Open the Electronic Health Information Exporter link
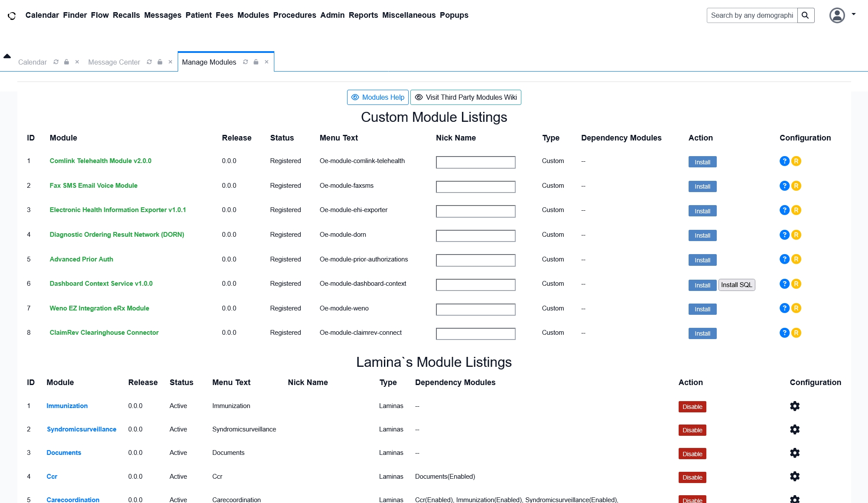The height and width of the screenshot is (503, 868). [x=118, y=210]
